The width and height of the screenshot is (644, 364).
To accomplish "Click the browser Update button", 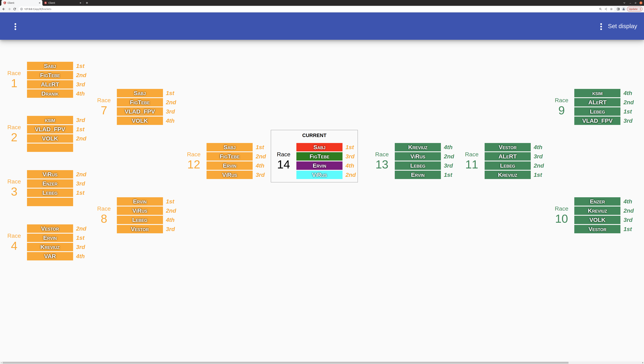I will pyautogui.click(x=633, y=9).
